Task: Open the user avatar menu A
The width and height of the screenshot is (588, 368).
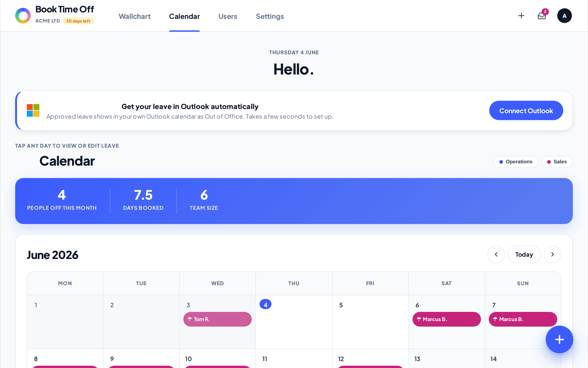Action: (564, 16)
